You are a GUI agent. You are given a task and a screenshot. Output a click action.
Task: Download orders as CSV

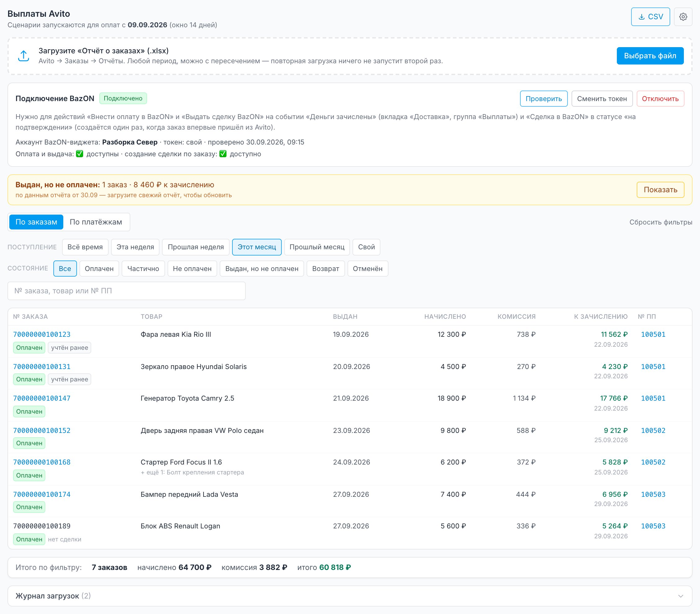pyautogui.click(x=650, y=17)
